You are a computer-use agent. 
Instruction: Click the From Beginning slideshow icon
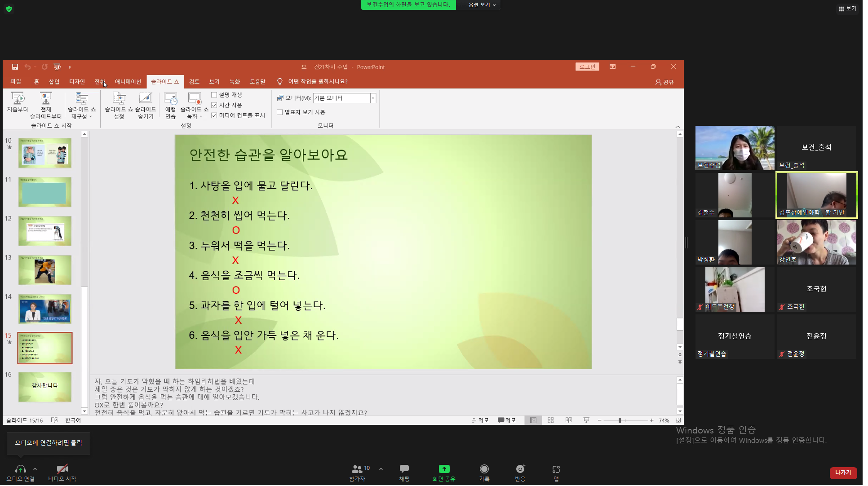[18, 98]
